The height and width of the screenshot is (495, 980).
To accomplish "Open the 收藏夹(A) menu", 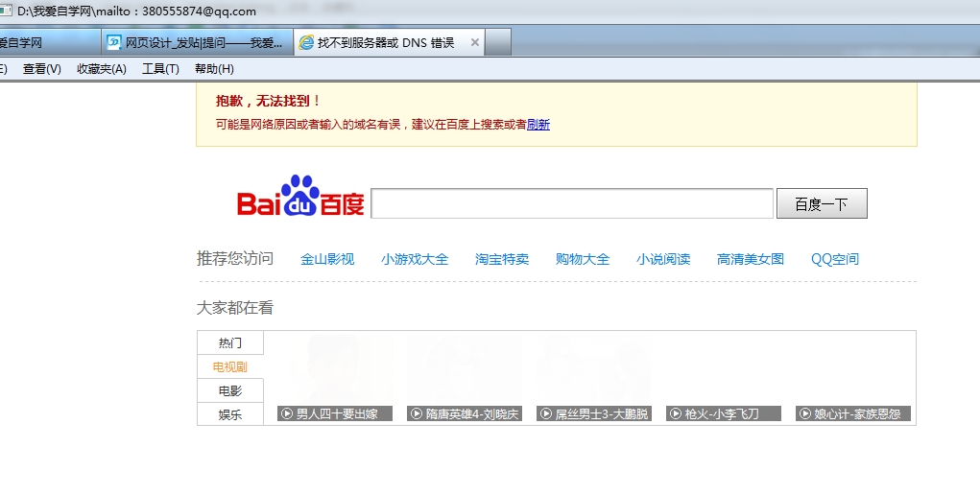I will [101, 69].
